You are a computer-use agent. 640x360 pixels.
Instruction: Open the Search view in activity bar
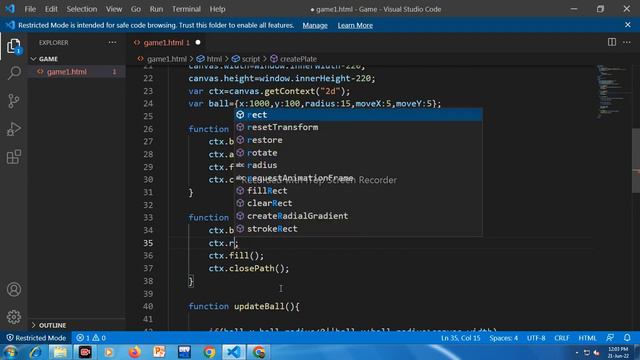click(x=14, y=73)
